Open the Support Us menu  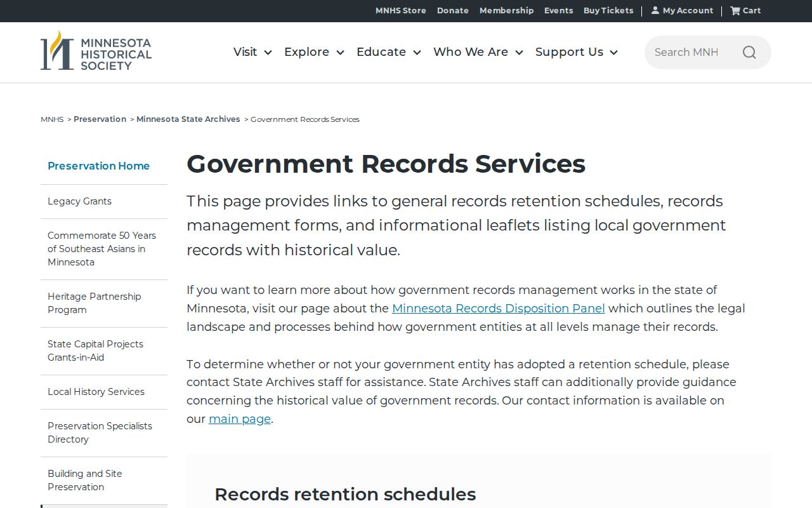569,52
